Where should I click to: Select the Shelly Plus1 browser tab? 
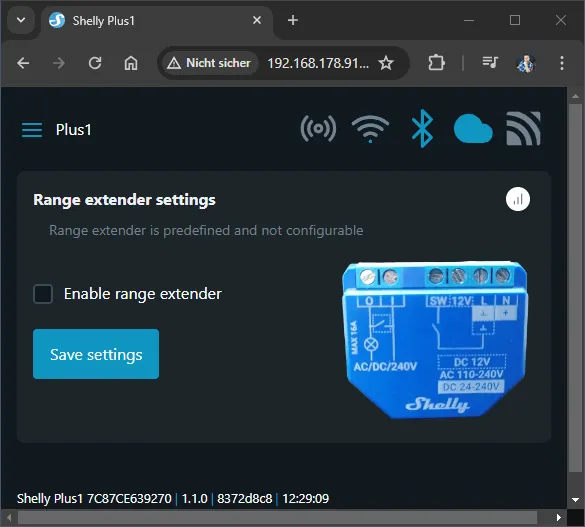[x=157, y=21]
